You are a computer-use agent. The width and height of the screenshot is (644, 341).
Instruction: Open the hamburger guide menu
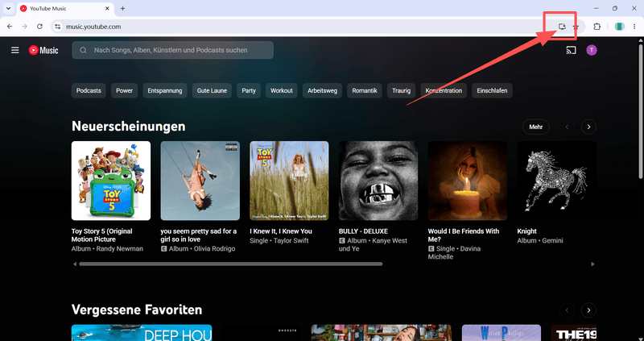tap(15, 50)
